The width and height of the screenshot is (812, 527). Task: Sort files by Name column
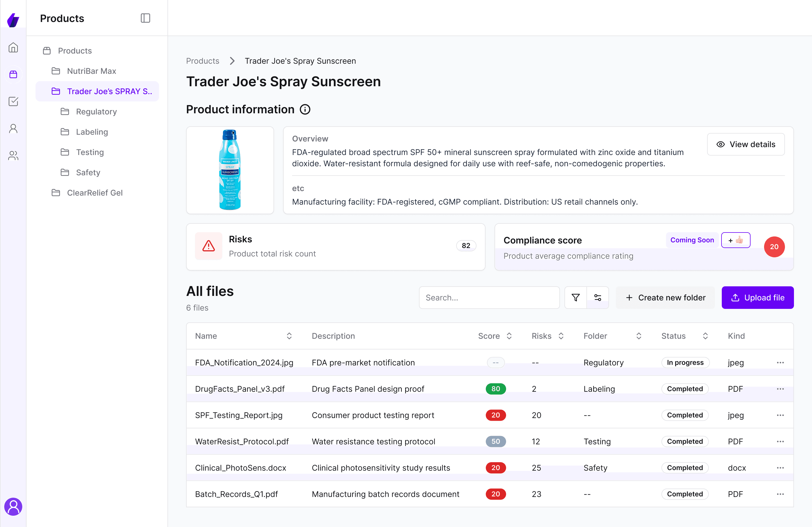[x=289, y=336]
